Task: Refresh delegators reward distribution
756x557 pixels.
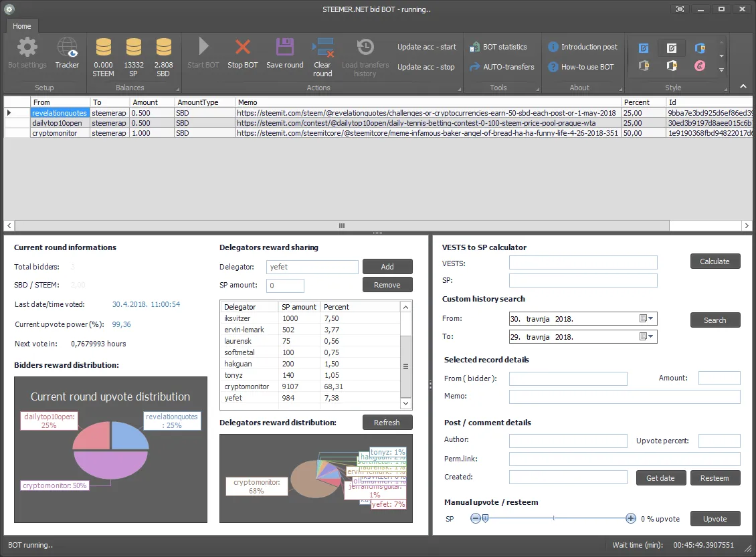Action: click(387, 423)
